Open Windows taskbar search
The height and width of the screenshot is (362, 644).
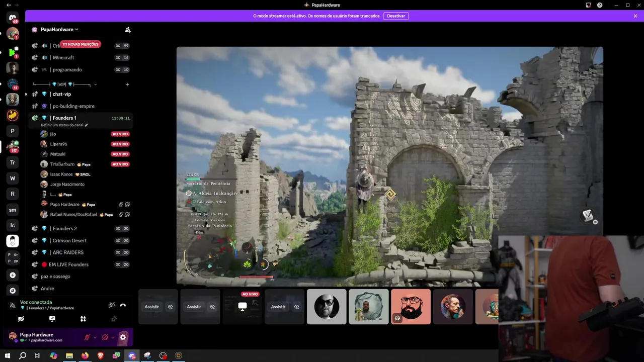click(23, 355)
